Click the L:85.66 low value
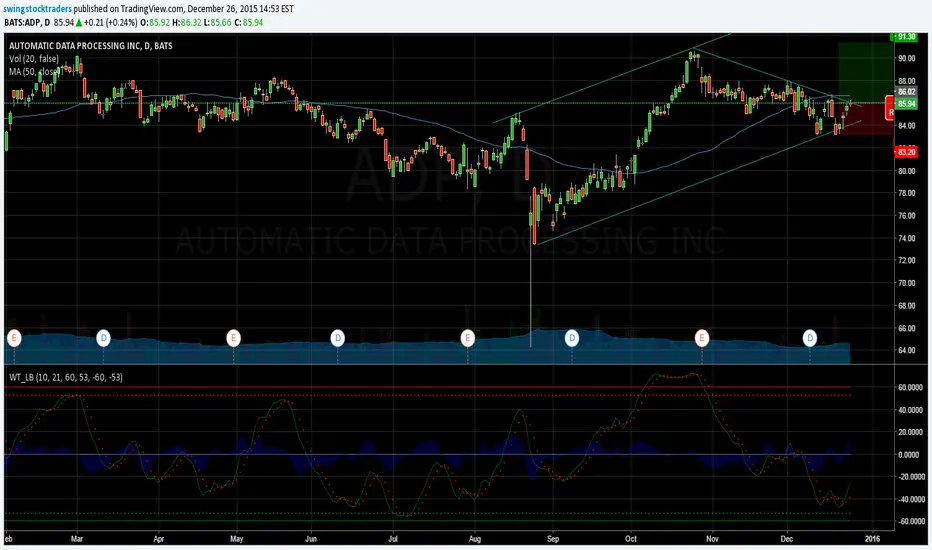This screenshot has width=932, height=550. pyautogui.click(x=218, y=23)
